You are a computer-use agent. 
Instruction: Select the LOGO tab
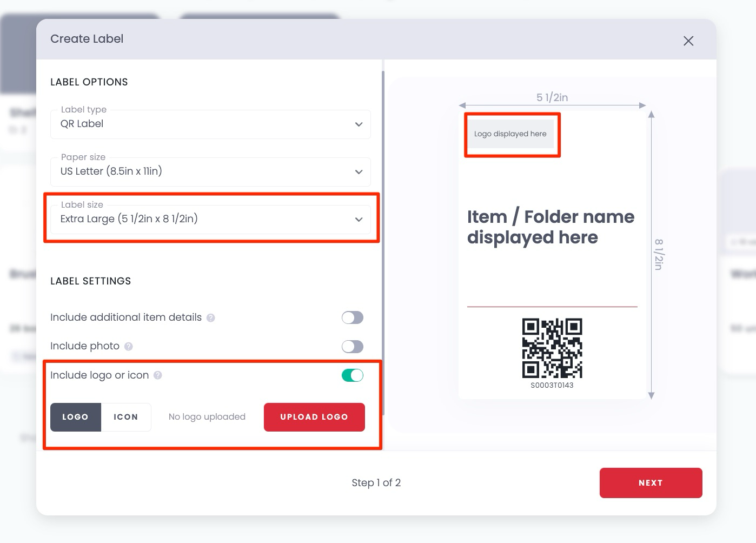75,417
